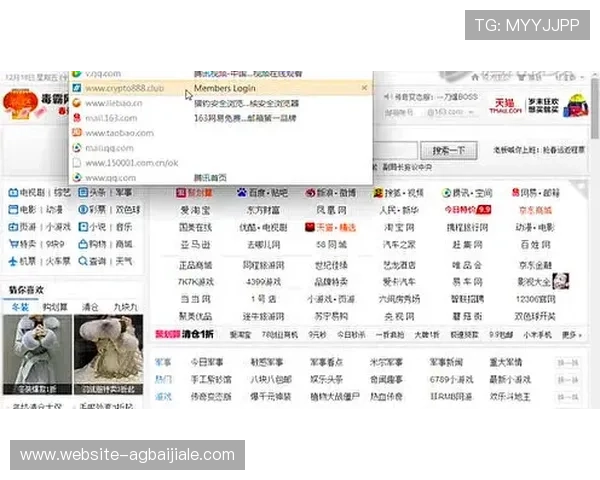Click the orange Taobao favicon
The width and height of the screenshot is (600, 480).
coord(77,132)
